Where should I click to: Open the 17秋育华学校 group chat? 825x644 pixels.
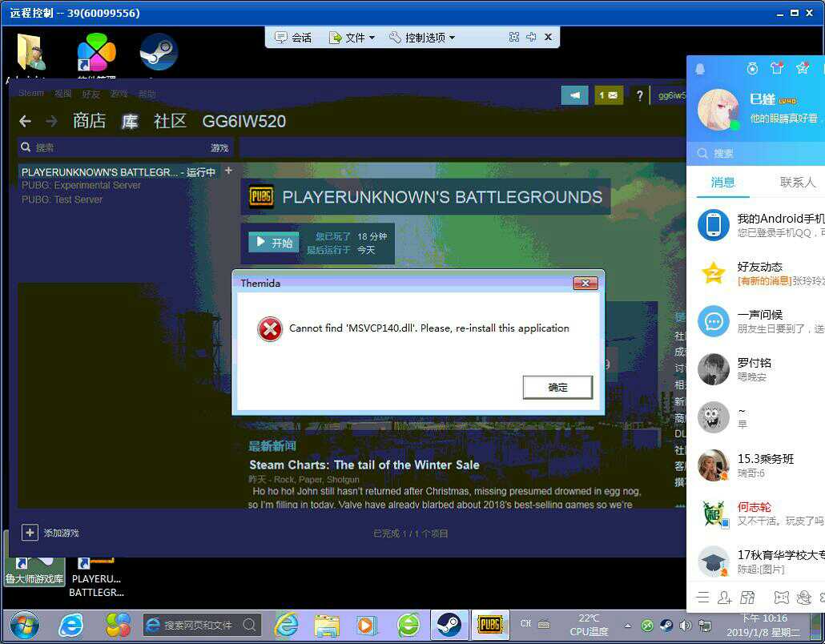(x=755, y=561)
